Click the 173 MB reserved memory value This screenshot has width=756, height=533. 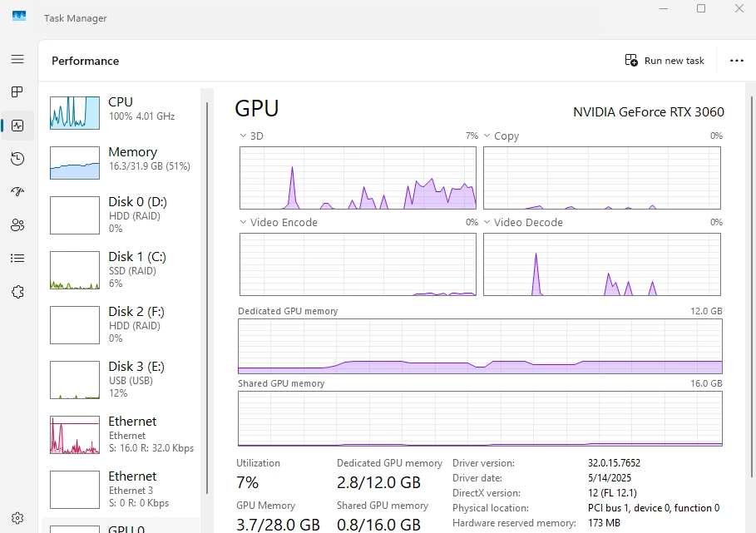click(604, 522)
